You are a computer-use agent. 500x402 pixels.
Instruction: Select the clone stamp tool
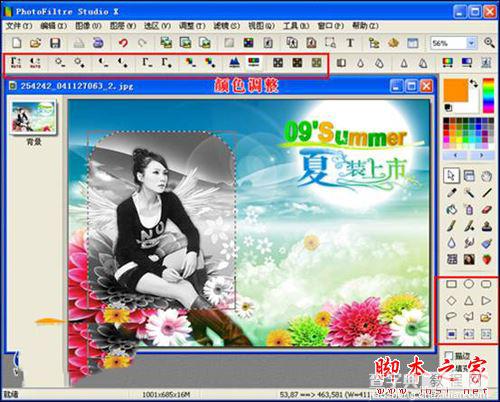pos(487,226)
